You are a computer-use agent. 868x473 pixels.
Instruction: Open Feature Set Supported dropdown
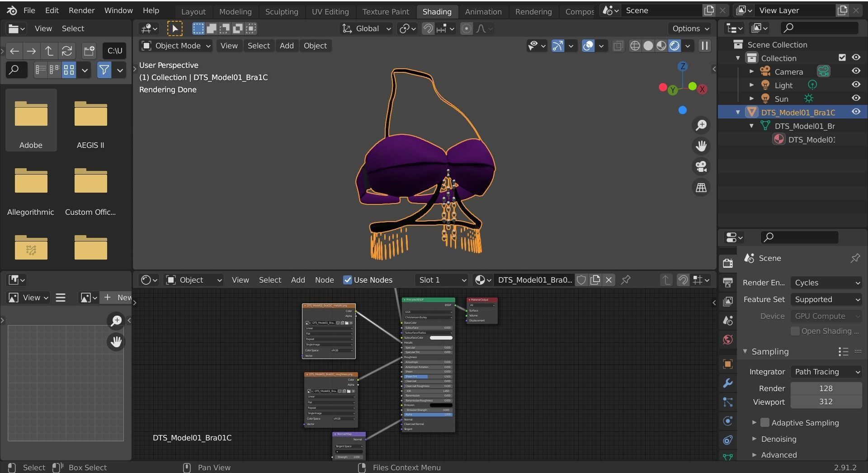[826, 299]
